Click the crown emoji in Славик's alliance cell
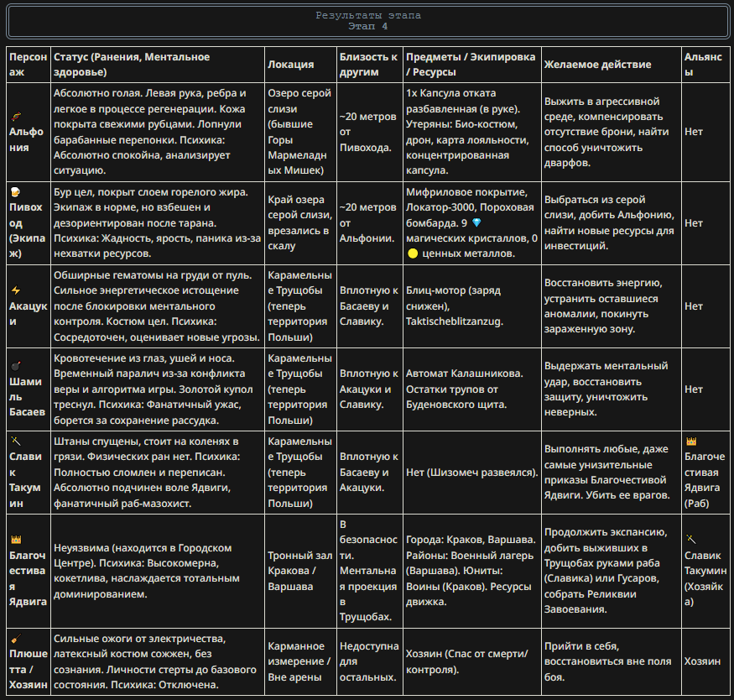734x700 pixels. 691,441
